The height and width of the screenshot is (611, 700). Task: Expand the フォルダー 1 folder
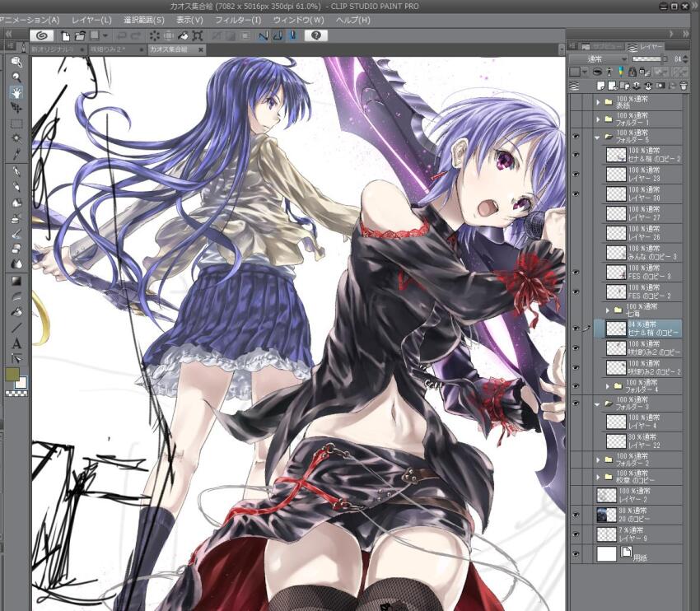[598, 119]
